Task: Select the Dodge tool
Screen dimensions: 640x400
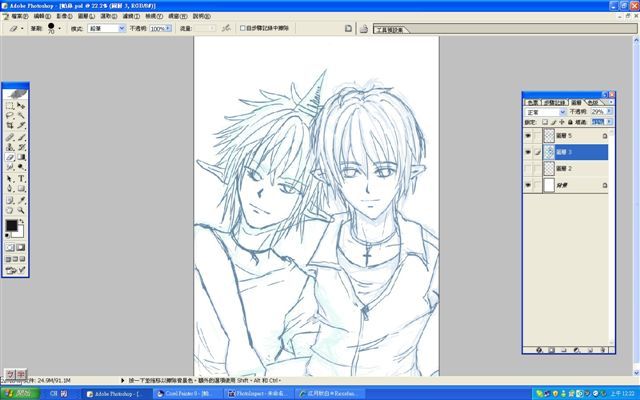Action: (x=21, y=167)
